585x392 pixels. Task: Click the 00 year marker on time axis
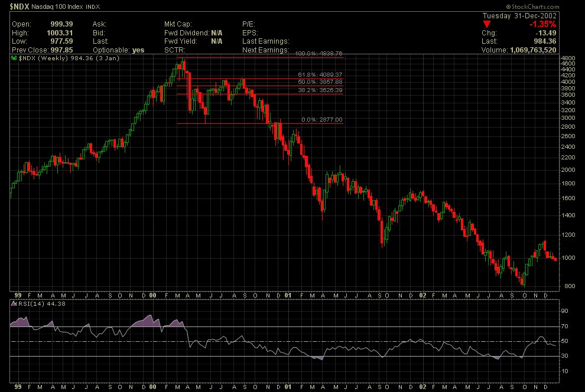(x=152, y=295)
